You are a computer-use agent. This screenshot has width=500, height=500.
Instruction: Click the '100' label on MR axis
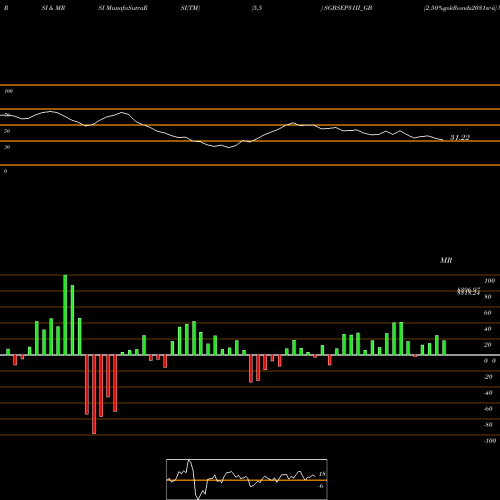(x=489, y=281)
